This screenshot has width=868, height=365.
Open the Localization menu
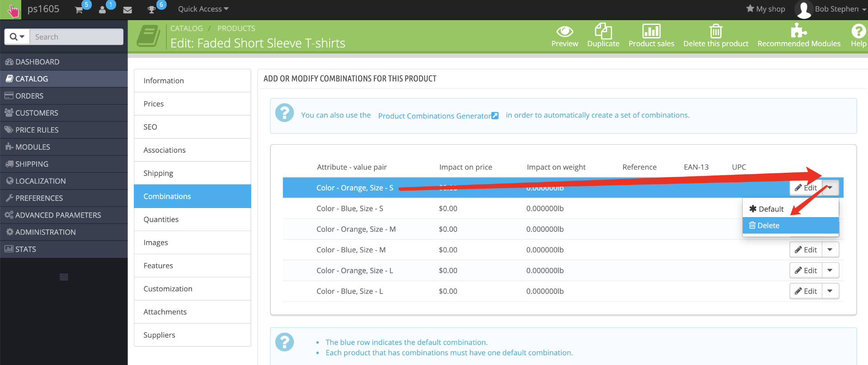[x=64, y=181]
